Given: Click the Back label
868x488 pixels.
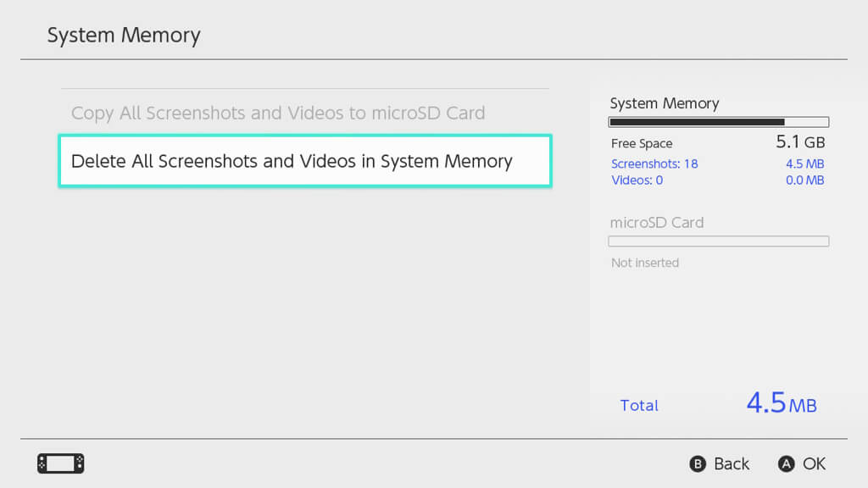Looking at the screenshot, I should [731, 463].
